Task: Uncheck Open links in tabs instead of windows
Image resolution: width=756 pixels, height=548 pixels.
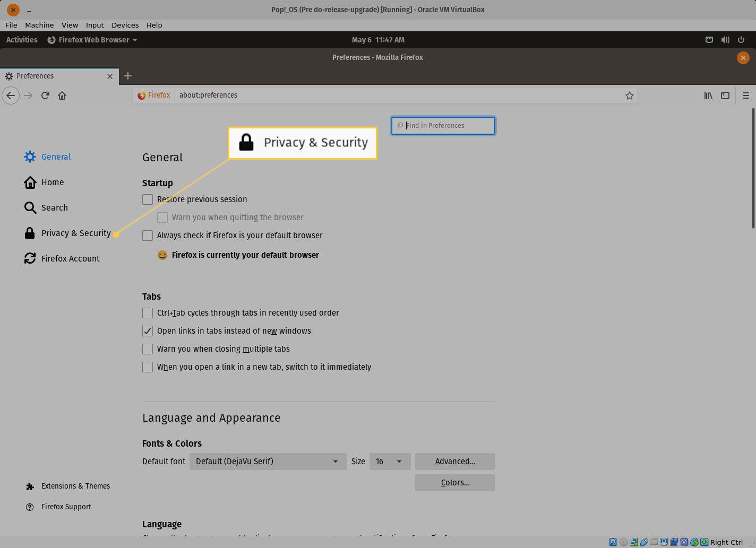Action: (x=148, y=331)
